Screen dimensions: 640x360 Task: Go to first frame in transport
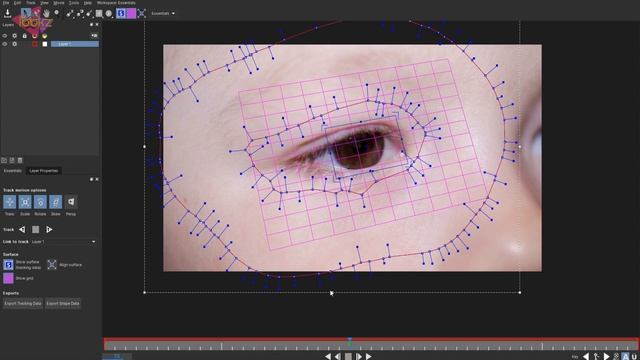[328, 356]
